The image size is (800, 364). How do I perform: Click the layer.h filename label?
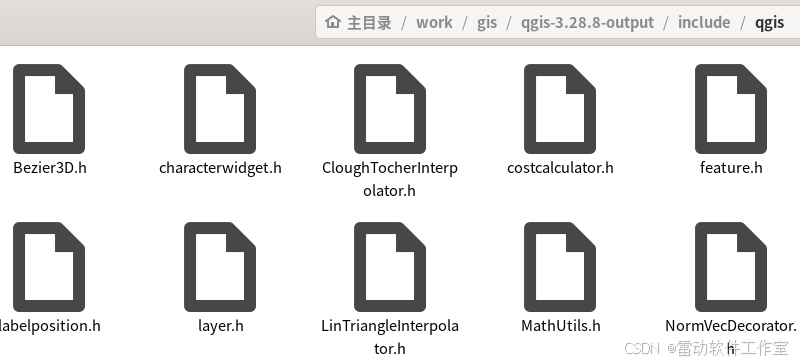pyautogui.click(x=220, y=326)
